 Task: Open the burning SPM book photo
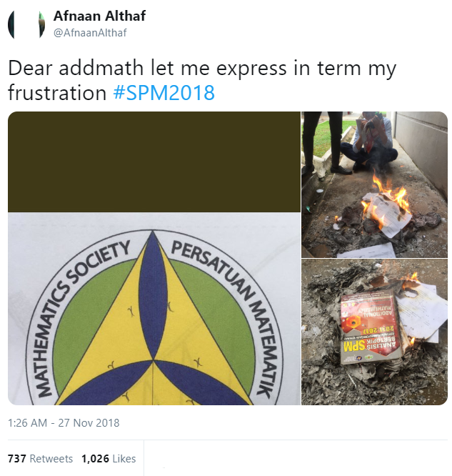point(374,332)
